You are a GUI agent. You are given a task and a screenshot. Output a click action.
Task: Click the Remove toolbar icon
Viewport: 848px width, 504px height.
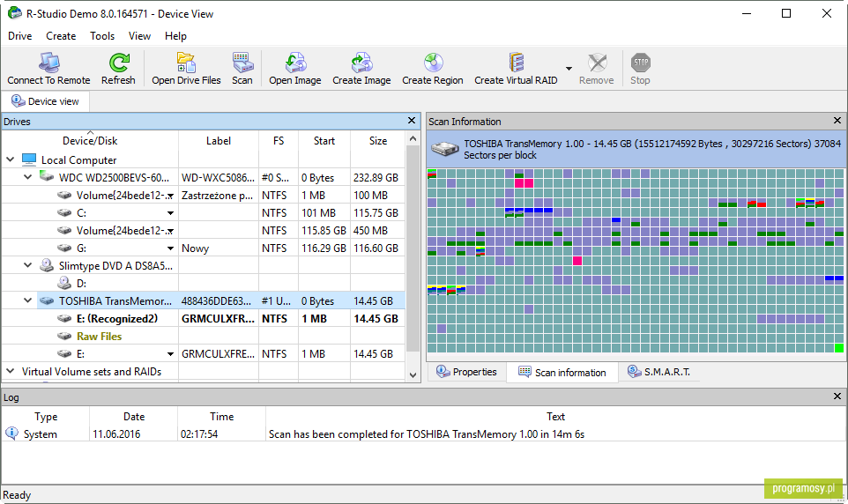(597, 63)
